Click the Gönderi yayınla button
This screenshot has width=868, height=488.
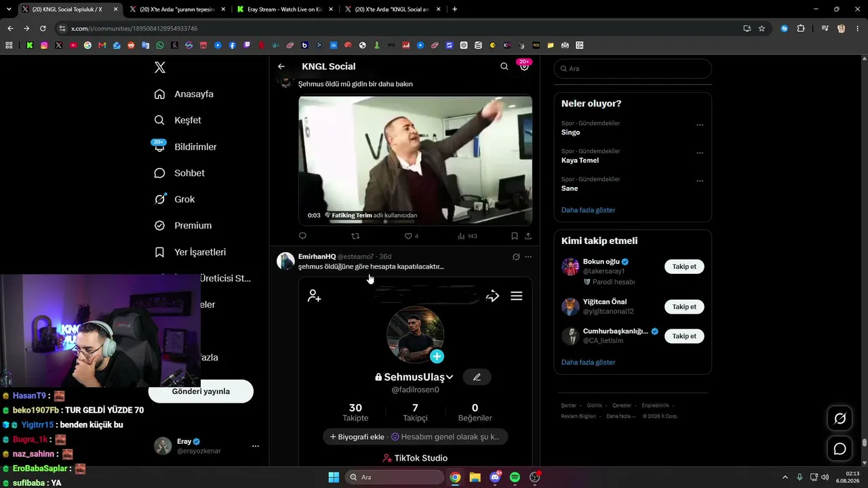click(201, 391)
